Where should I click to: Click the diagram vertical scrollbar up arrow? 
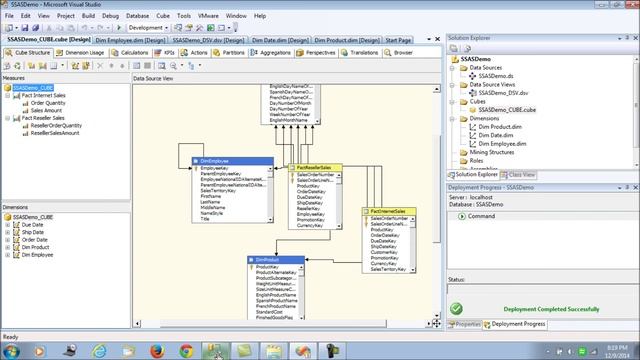tap(437, 89)
